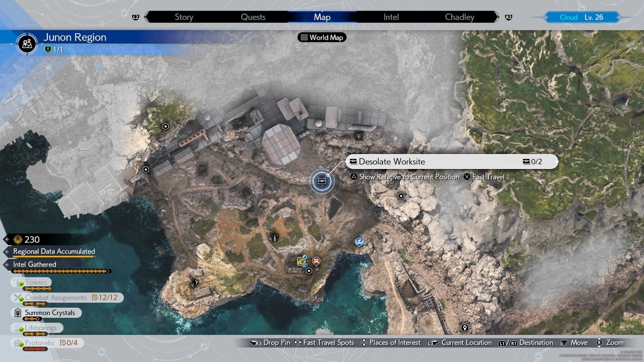Image resolution: width=644 pixels, height=362 pixels.
Task: Click the R2 next-tab arrow
Action: 509,17
